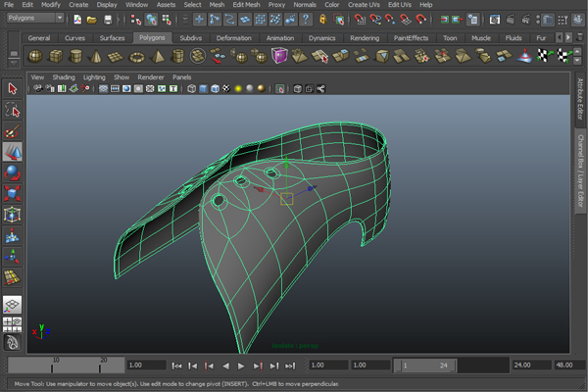Image resolution: width=588 pixels, height=392 pixels.
Task: Toggle Snap to Grids
Action: 360,20
